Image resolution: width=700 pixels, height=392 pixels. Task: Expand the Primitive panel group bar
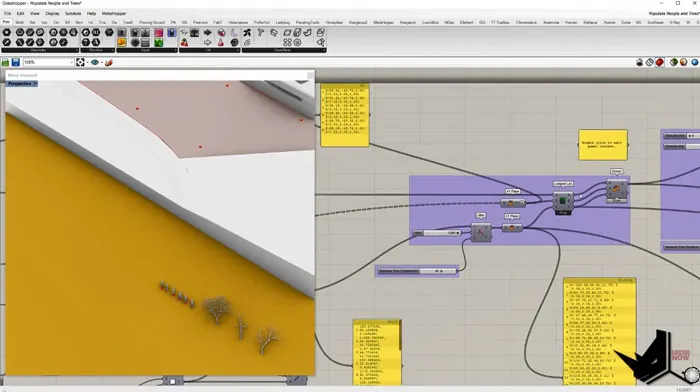97,50
